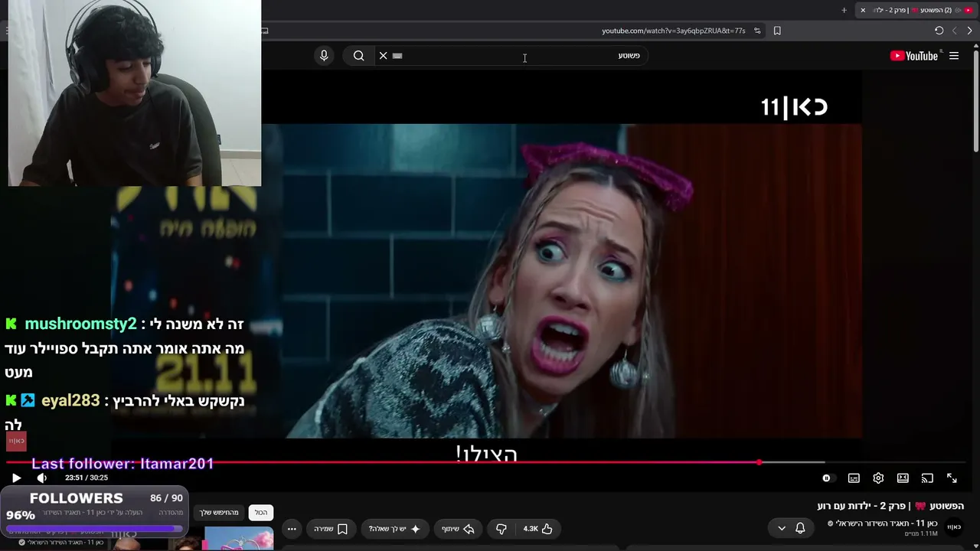Click the 23:51 / 30:25 time display
The image size is (980, 551).
coord(87,478)
